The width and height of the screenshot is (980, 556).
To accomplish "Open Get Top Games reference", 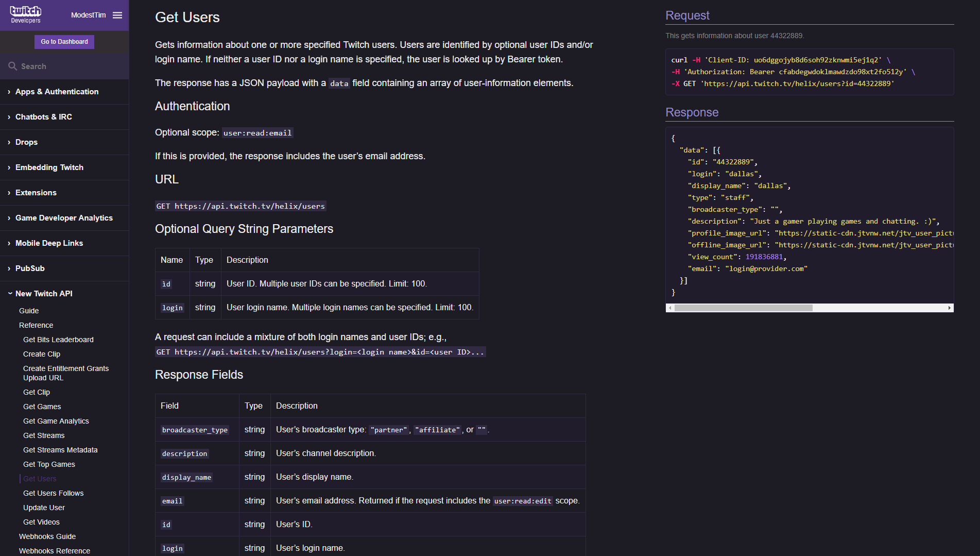I will tap(49, 464).
